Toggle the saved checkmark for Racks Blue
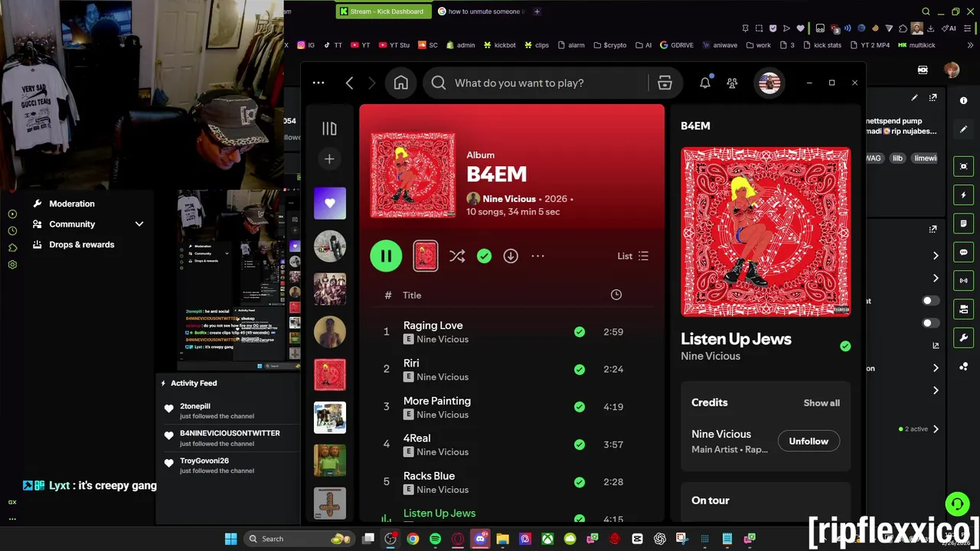Screen dimensions: 980x551 [580, 482]
